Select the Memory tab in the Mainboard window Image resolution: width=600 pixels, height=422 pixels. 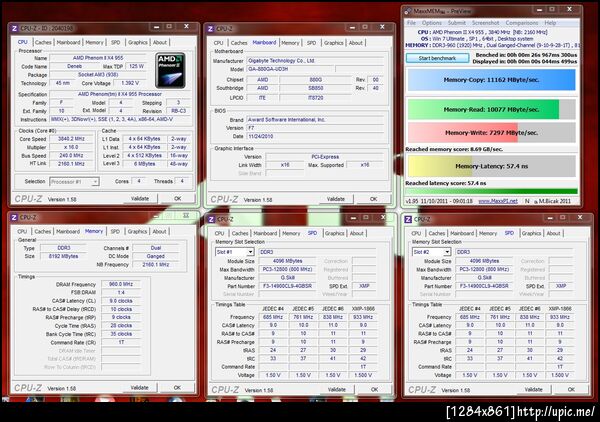coord(290,43)
